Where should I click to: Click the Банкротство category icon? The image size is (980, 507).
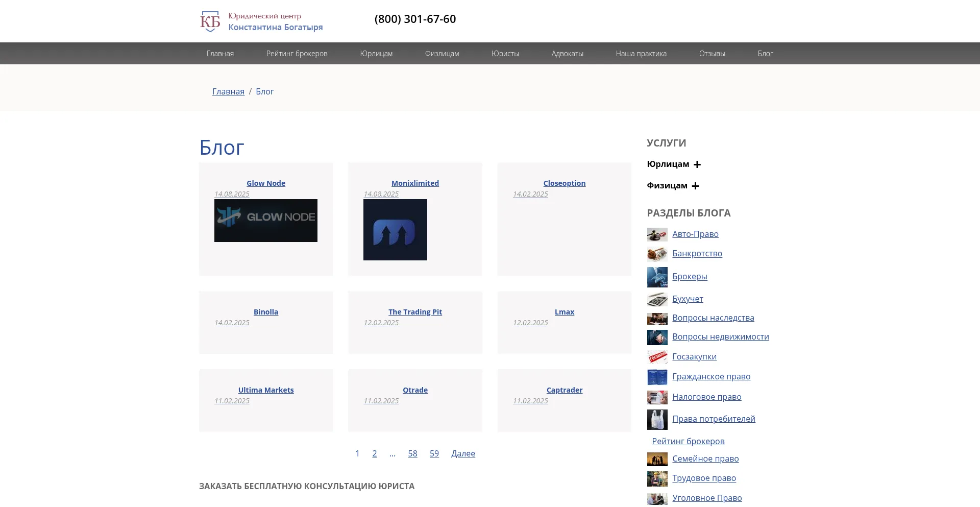point(657,254)
